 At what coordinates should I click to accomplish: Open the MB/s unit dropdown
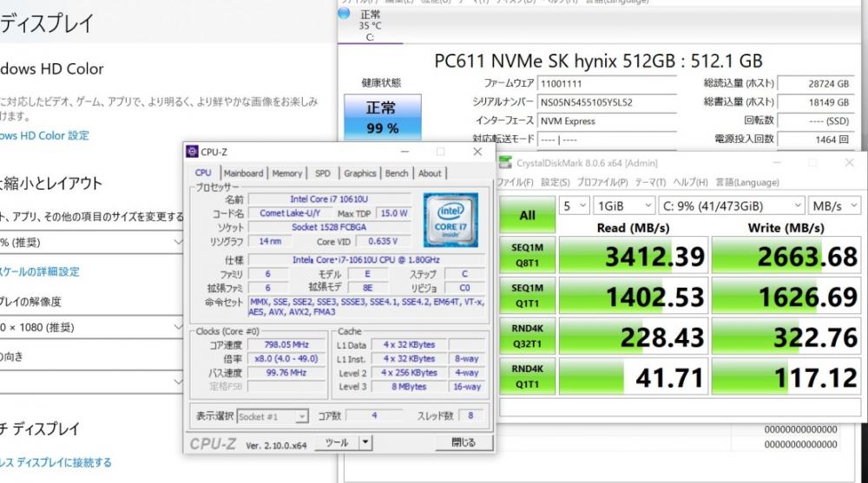point(835,206)
